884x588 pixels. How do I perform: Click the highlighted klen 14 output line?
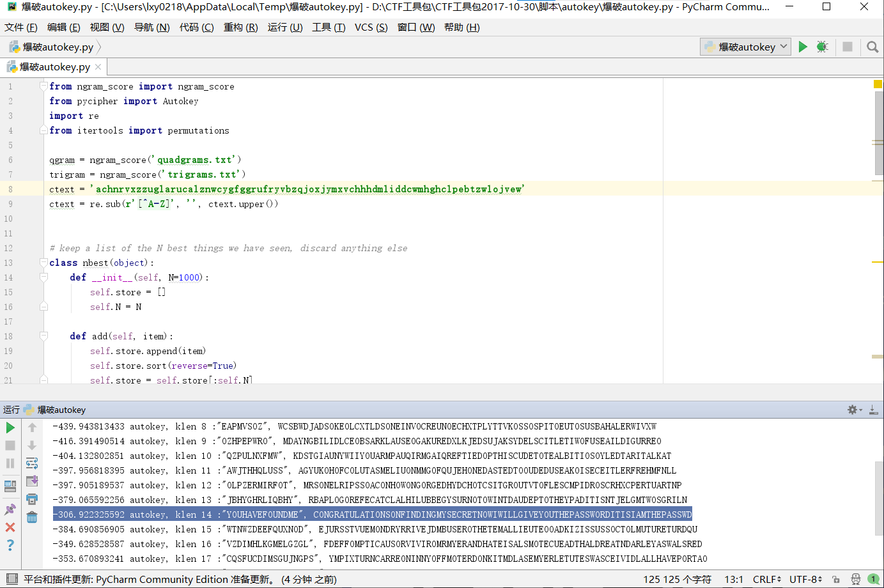pos(372,514)
